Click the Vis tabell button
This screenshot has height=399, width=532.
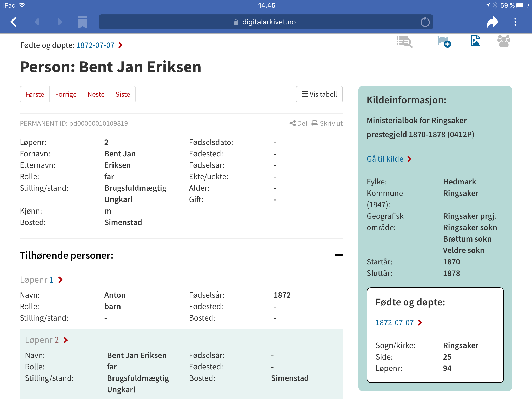tap(319, 94)
